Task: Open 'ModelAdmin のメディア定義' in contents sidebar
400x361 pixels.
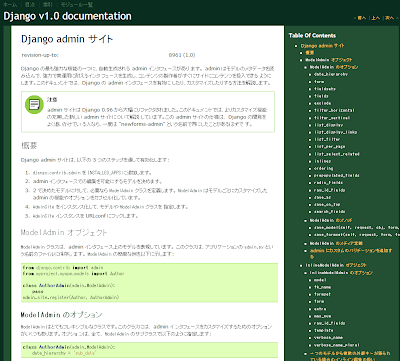Action: point(336,243)
